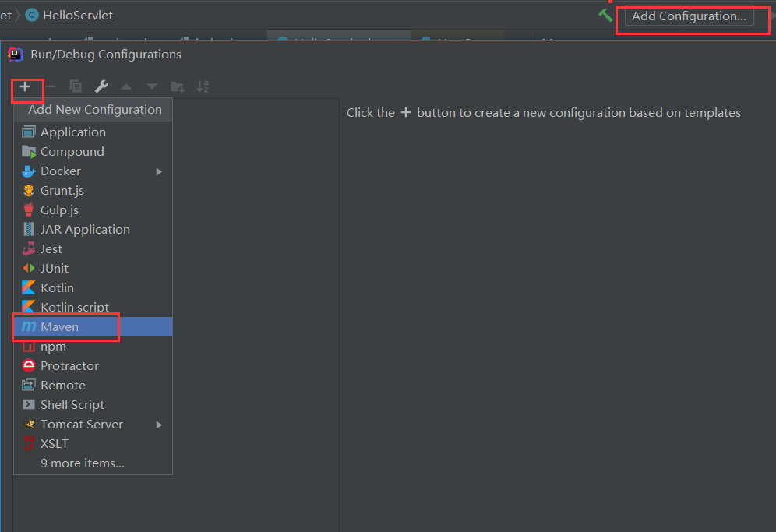
Task: Click the HelloServlet class icon in breadcrumb
Action: [32, 16]
